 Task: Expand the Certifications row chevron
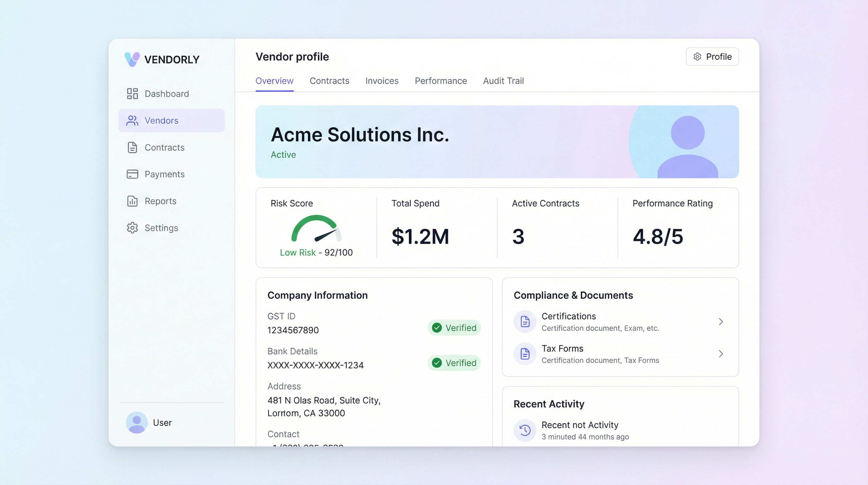(721, 322)
